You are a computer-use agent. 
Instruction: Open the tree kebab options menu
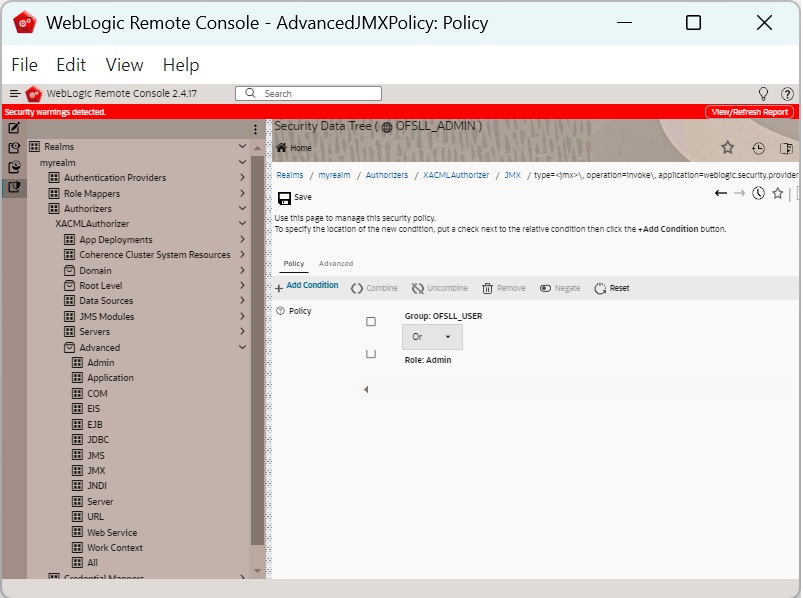(255, 130)
